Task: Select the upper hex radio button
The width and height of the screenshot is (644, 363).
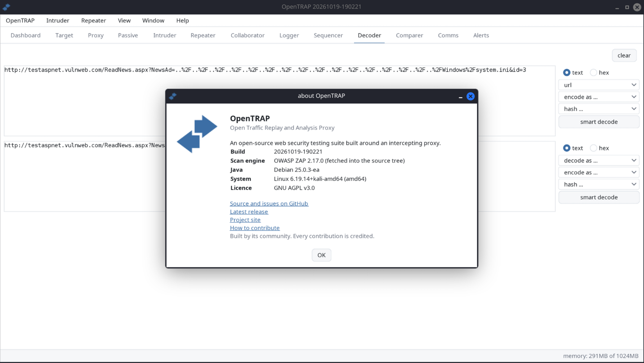Action: point(594,73)
